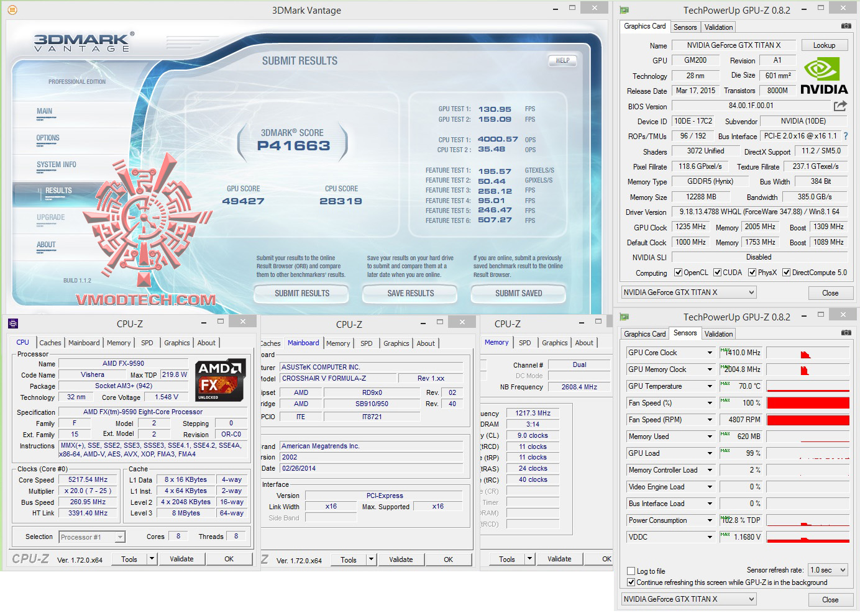Click the CPU score value 28319

click(x=341, y=201)
